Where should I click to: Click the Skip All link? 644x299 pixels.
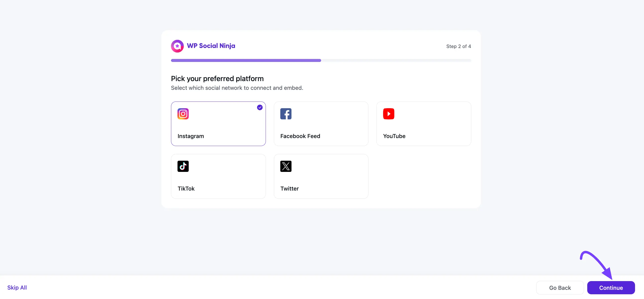tap(17, 288)
